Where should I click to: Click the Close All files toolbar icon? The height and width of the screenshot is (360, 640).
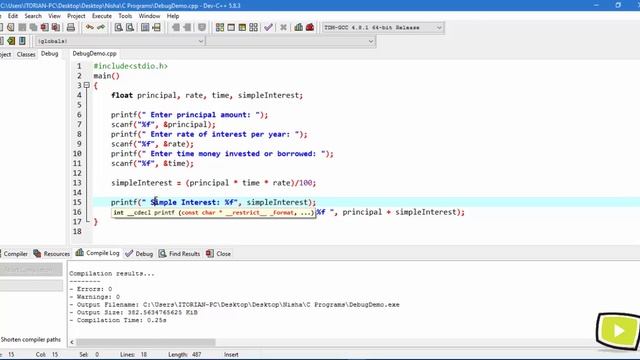coord(56,27)
